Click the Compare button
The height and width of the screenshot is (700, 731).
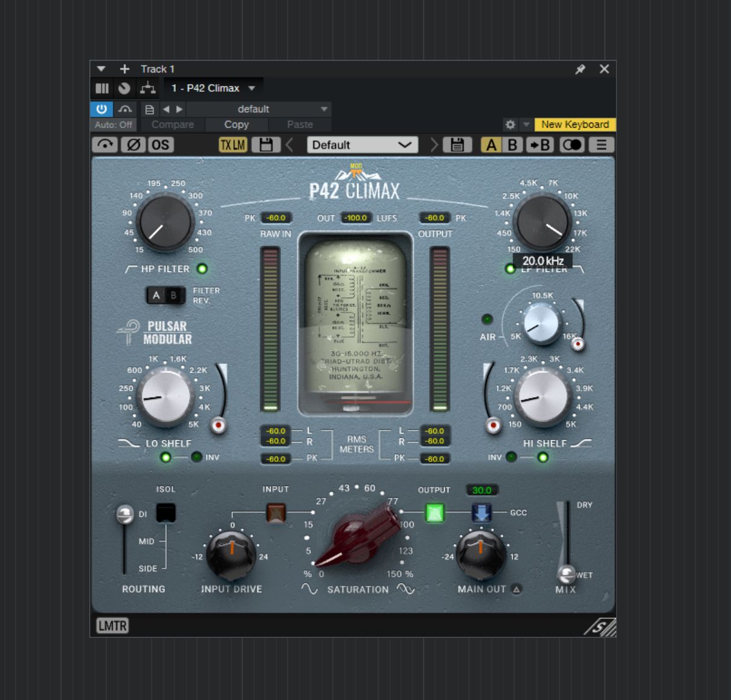[x=173, y=125]
